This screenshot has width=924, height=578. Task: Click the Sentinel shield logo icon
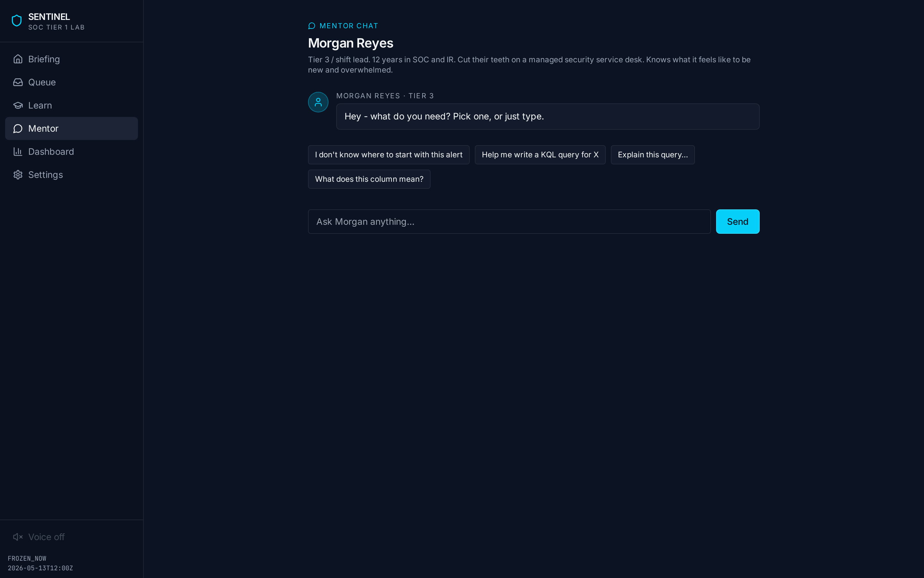pyautogui.click(x=17, y=21)
